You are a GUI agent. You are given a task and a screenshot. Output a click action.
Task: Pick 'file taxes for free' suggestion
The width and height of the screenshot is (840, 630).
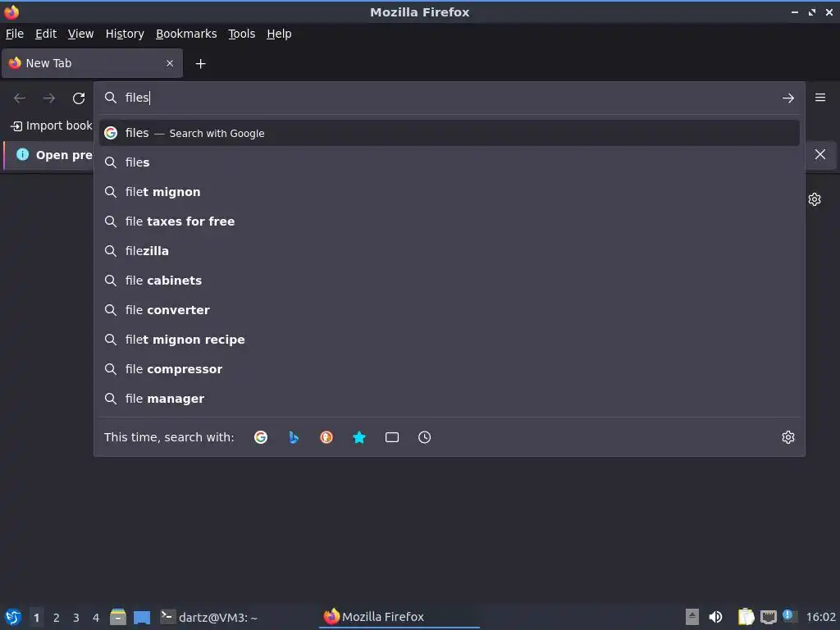pyautogui.click(x=449, y=221)
